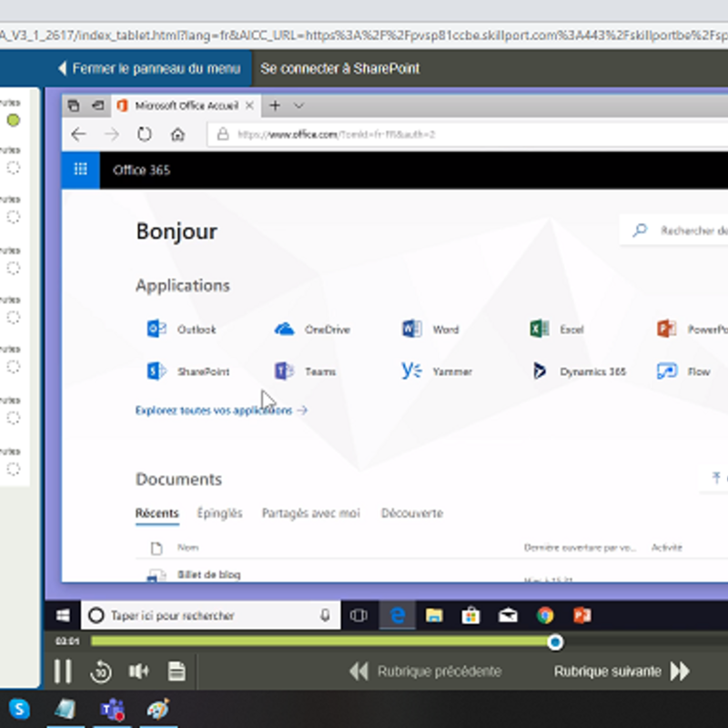The height and width of the screenshot is (728, 728).
Task: Launch the Teams app
Action: (305, 371)
